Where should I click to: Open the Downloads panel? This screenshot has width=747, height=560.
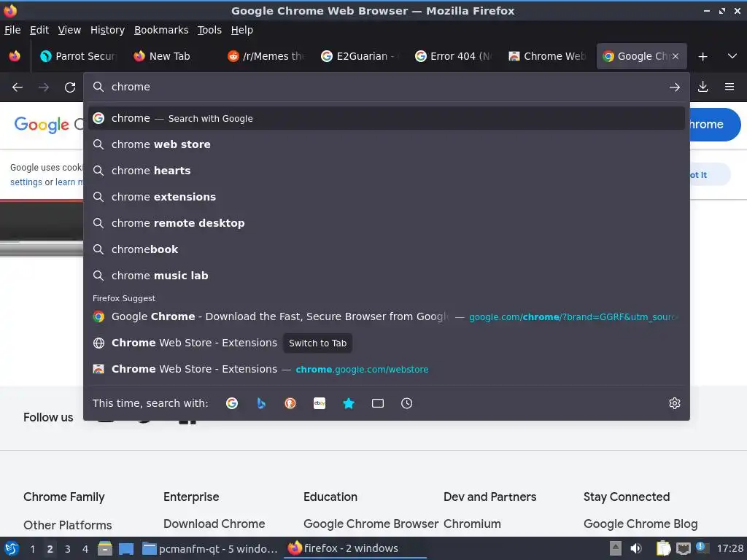703,87
